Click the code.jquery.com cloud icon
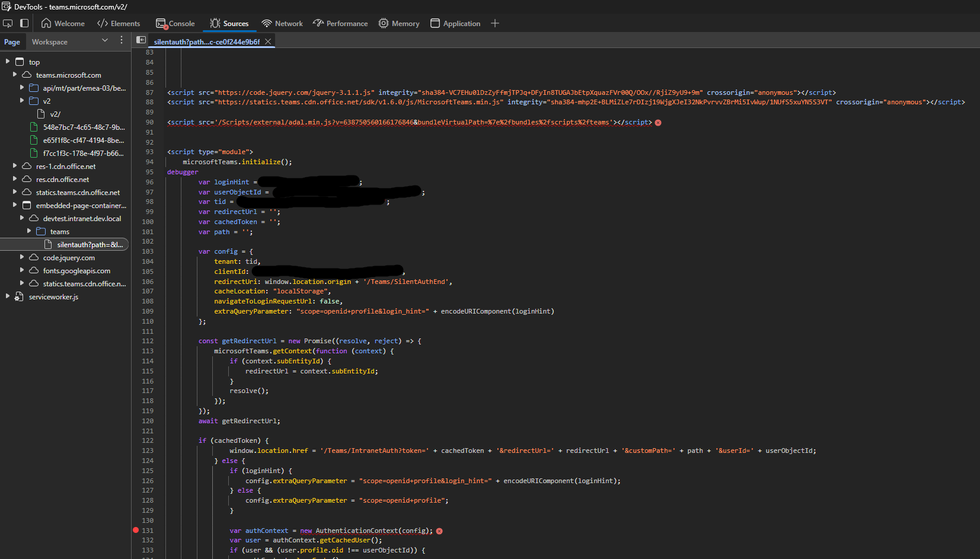This screenshot has width=980, height=559. pos(34,257)
